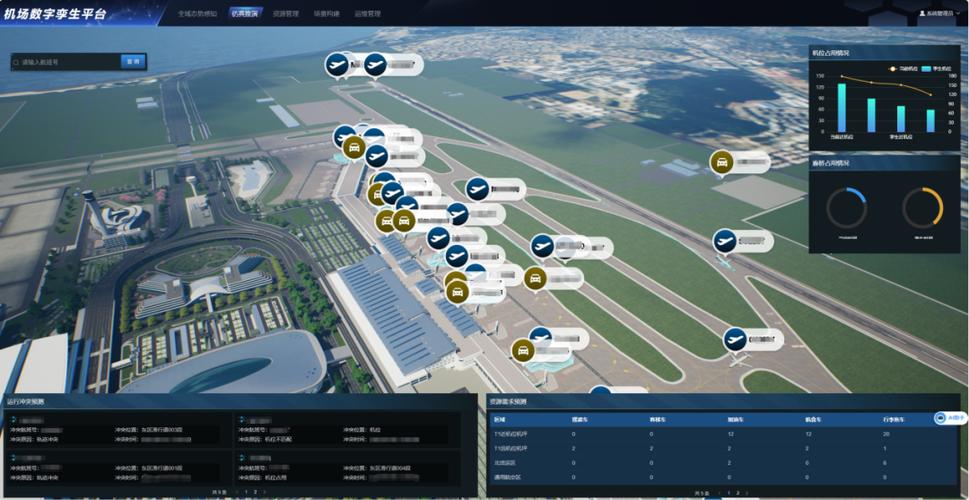969x500 pixels.
Task: Click the user avatar icon in top bar
Action: pyautogui.click(x=923, y=13)
